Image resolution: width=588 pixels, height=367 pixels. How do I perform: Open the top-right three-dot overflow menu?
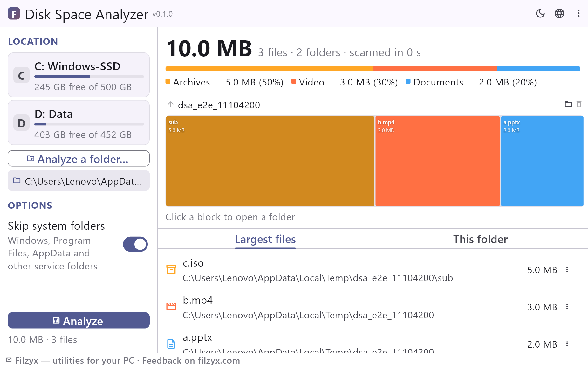pyautogui.click(x=578, y=13)
